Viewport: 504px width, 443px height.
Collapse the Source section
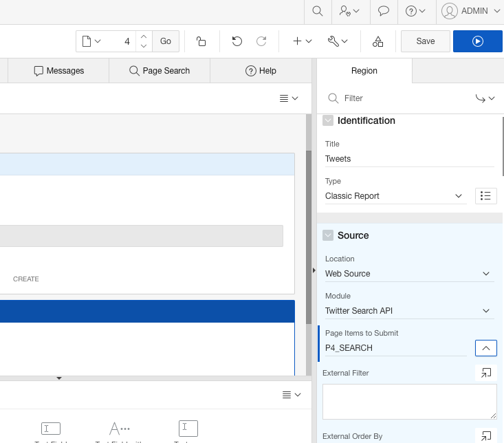point(328,235)
